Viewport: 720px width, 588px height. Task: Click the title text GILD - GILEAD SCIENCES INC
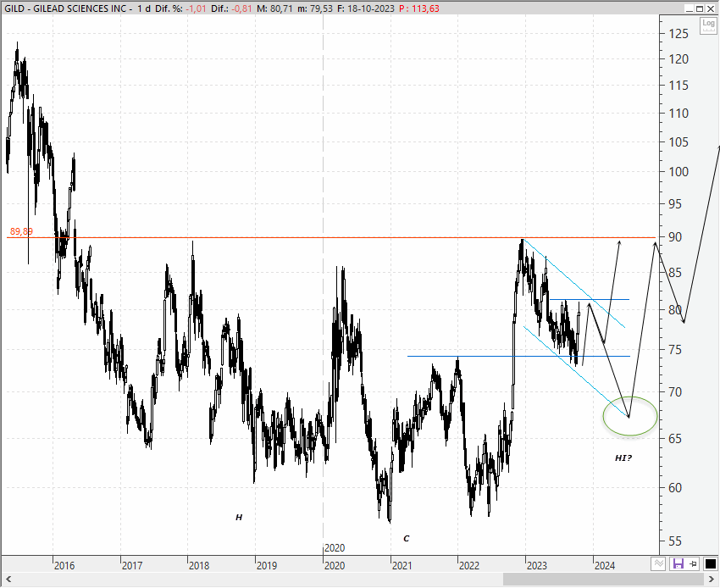pos(64,8)
